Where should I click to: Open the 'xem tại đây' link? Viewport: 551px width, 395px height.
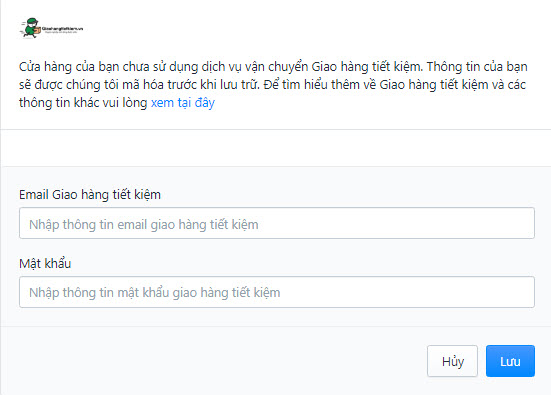pyautogui.click(x=183, y=103)
